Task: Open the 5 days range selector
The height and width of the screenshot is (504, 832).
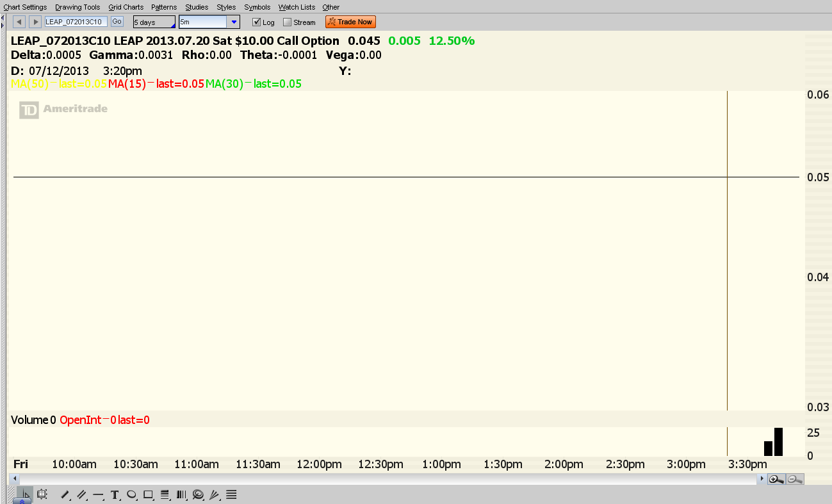Action: click(154, 22)
